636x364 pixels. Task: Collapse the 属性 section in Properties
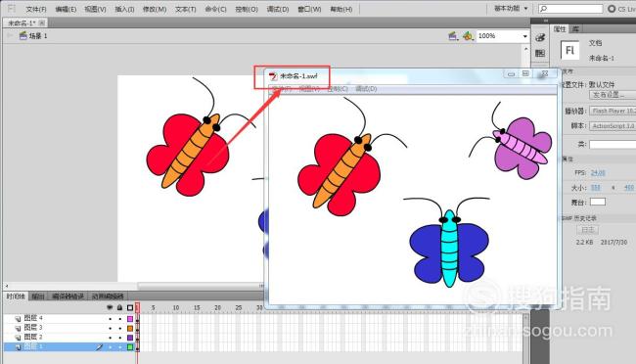(x=568, y=159)
